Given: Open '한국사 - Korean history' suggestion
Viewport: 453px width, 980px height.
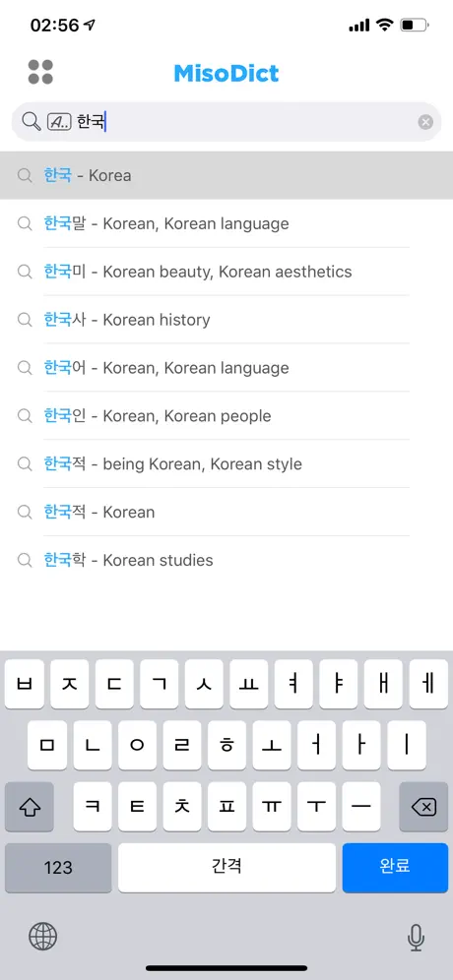Looking at the screenshot, I should 226,320.
